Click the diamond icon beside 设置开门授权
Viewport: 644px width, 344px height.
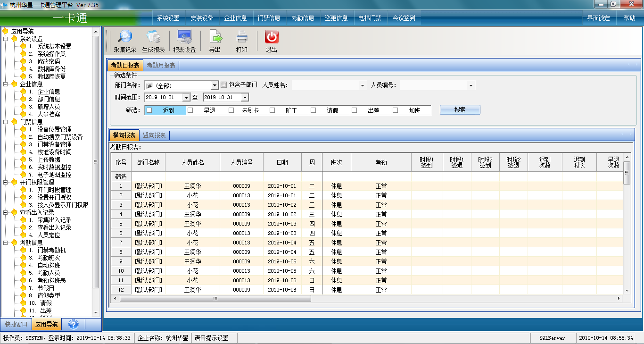click(x=23, y=197)
